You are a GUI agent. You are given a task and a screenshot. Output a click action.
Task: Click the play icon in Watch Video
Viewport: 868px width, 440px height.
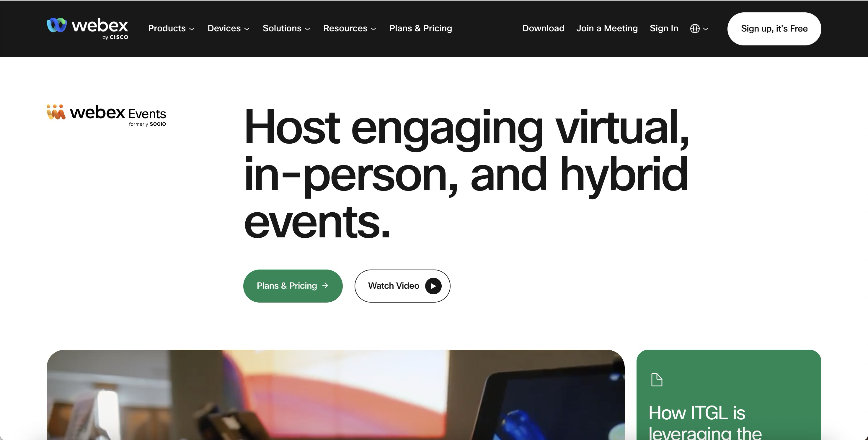[x=433, y=286]
